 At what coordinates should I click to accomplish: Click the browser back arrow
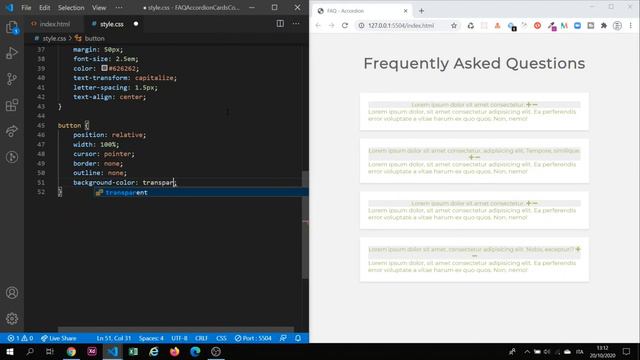tap(318, 25)
